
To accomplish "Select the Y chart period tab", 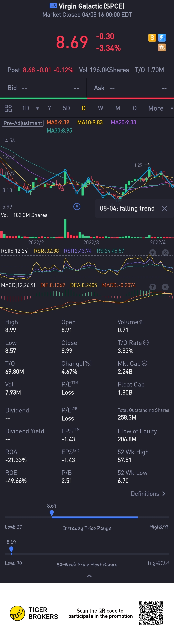I will pos(49,108).
